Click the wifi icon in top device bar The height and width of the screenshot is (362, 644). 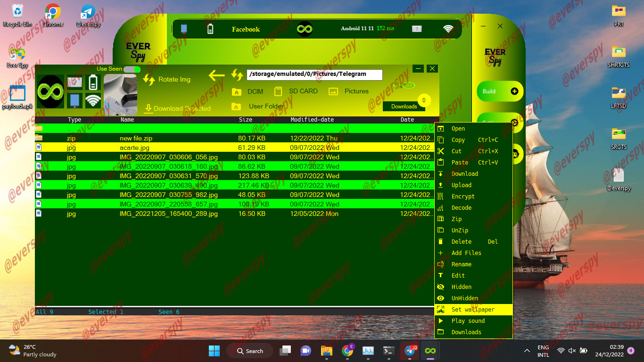[448, 29]
